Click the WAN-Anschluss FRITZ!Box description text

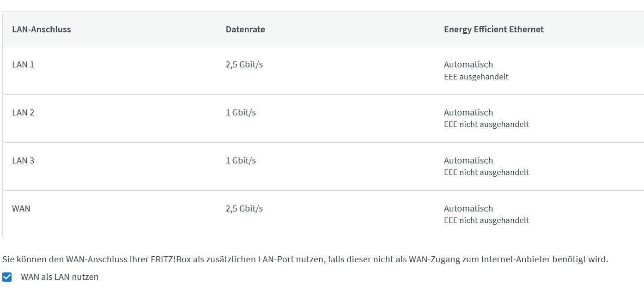click(x=305, y=260)
